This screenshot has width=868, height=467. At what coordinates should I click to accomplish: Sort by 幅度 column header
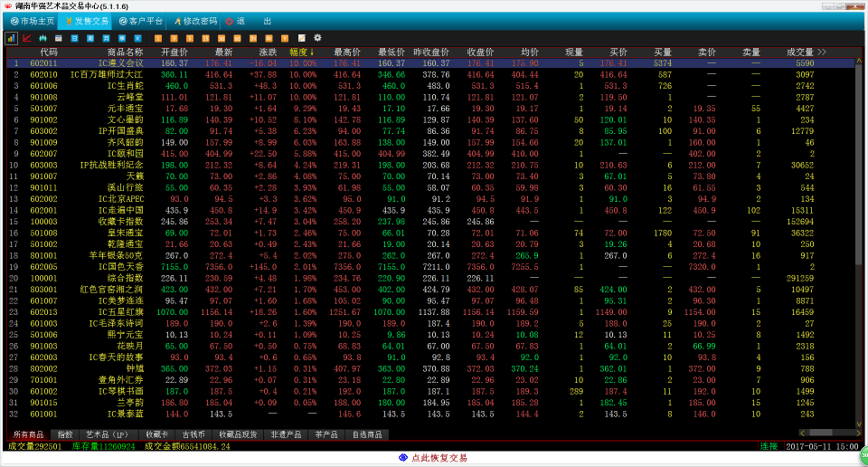coord(301,52)
